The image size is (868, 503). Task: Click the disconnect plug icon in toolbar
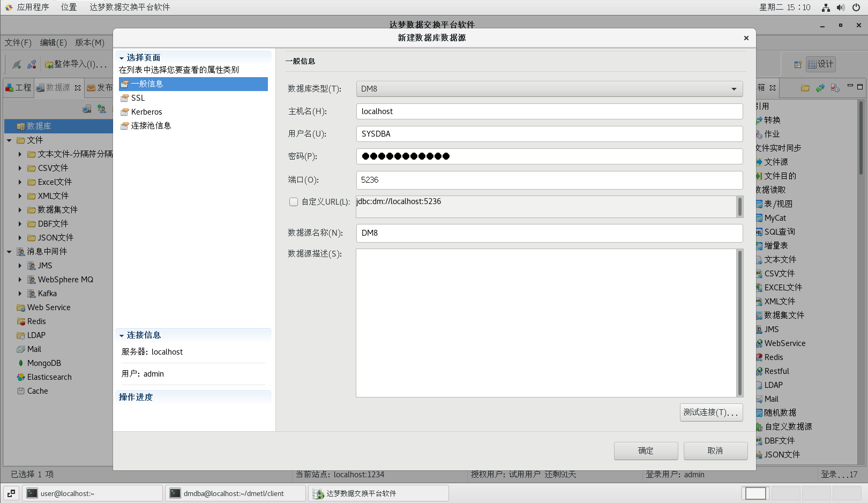32,64
